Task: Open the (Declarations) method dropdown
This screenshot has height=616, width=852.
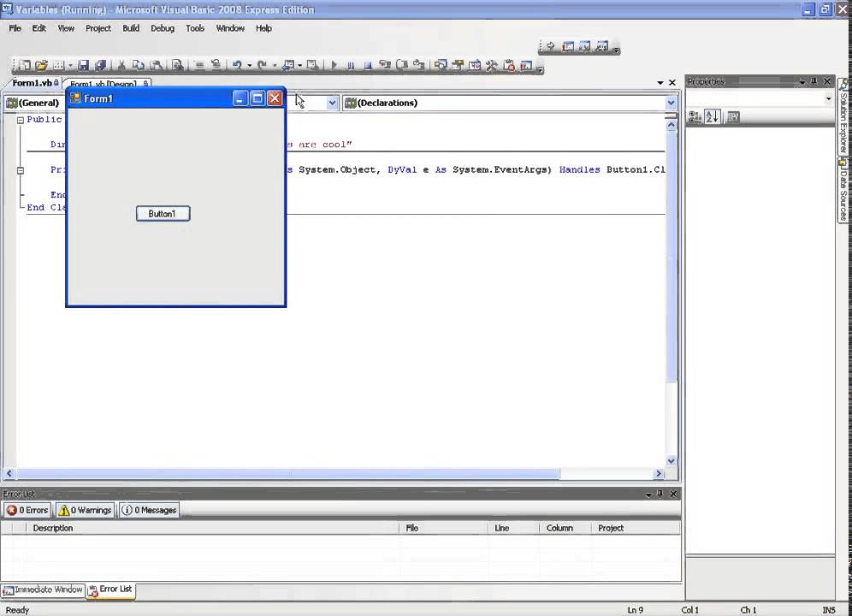Action: [671, 103]
